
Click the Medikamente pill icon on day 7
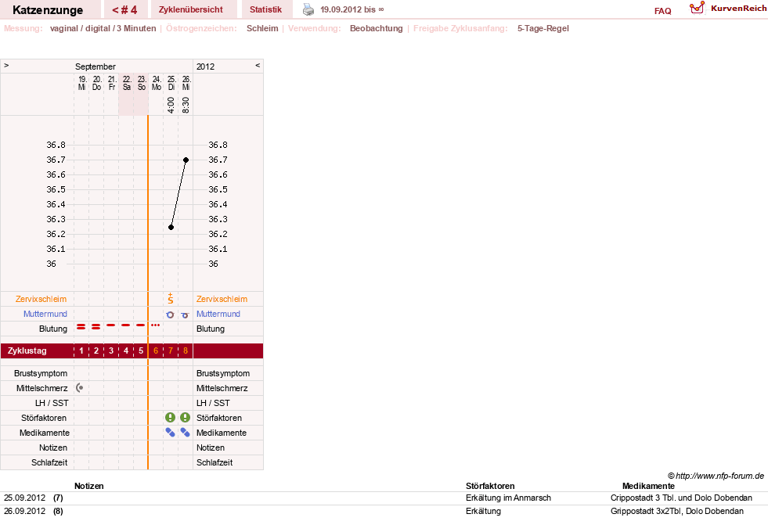[x=170, y=432]
